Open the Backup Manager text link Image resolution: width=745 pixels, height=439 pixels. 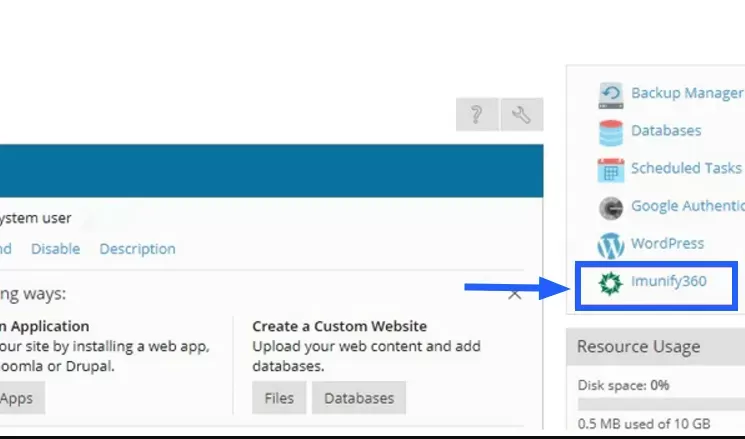click(x=686, y=93)
